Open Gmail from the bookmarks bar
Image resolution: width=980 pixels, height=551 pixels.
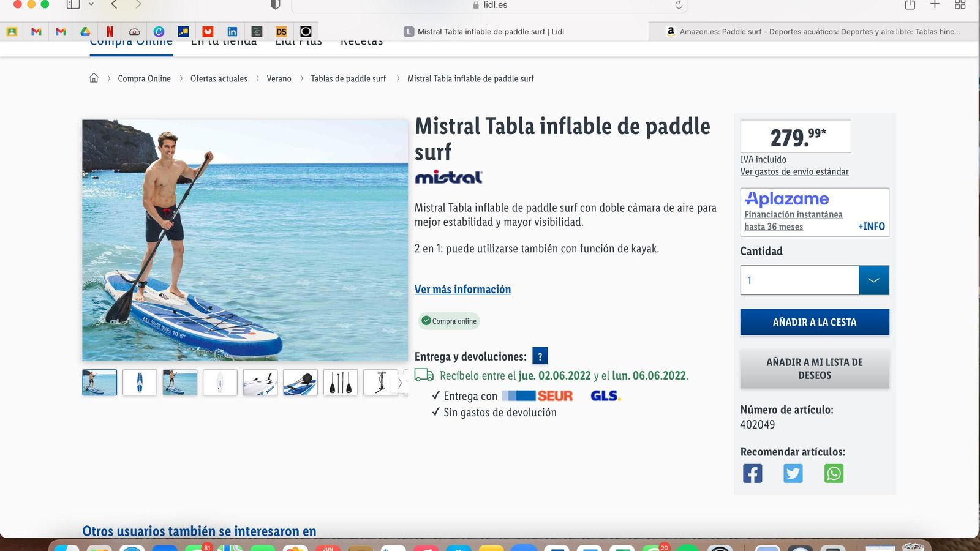click(x=36, y=31)
